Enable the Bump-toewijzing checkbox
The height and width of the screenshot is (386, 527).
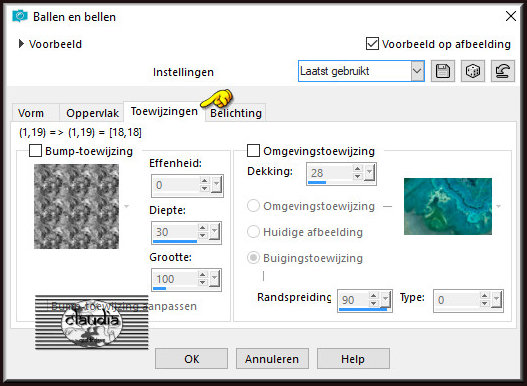click(35, 151)
